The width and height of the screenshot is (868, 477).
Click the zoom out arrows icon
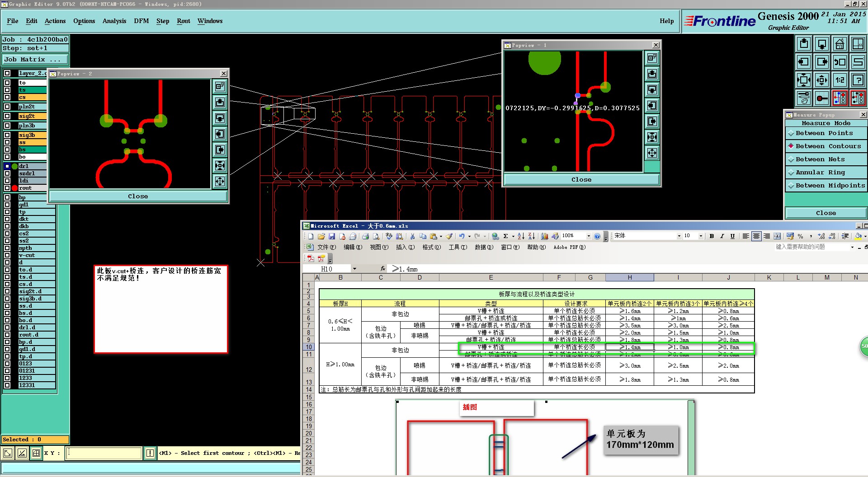coord(822,80)
